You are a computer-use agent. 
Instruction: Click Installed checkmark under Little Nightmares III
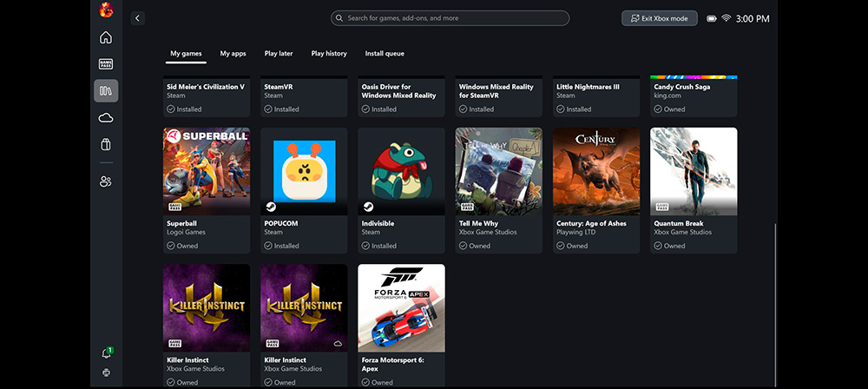[x=561, y=109]
